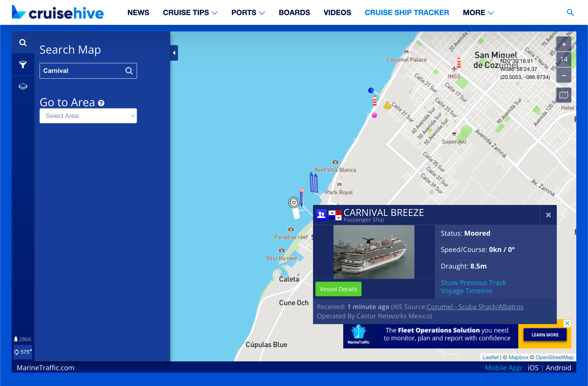Zoom out on the map
This screenshot has width=588, height=386.
click(564, 75)
